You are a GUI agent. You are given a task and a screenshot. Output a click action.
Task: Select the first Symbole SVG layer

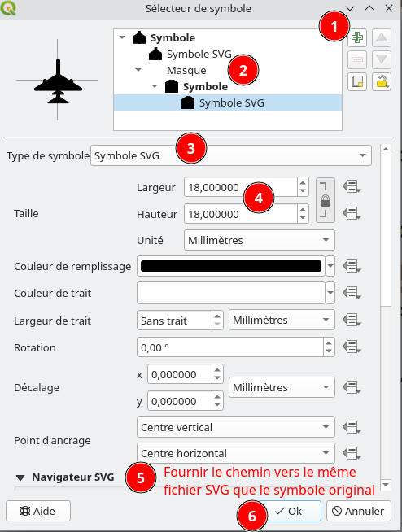[199, 55]
